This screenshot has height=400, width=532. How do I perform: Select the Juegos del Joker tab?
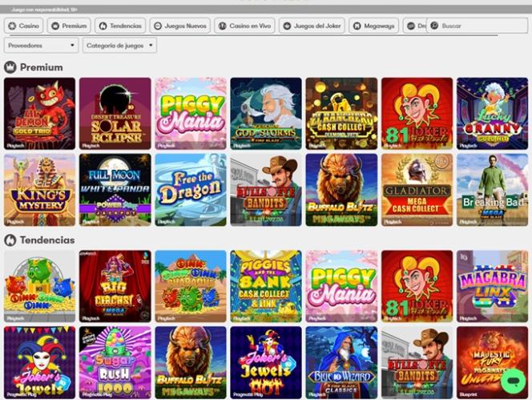tap(312, 26)
